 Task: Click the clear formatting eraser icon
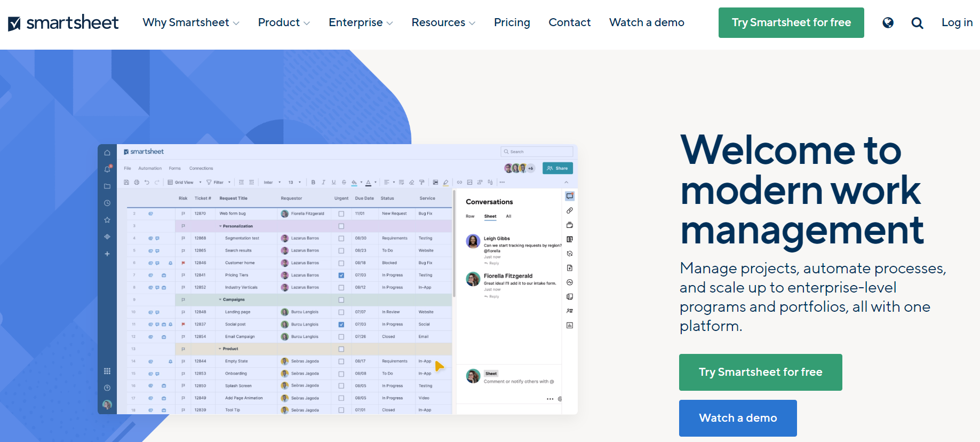pos(411,182)
